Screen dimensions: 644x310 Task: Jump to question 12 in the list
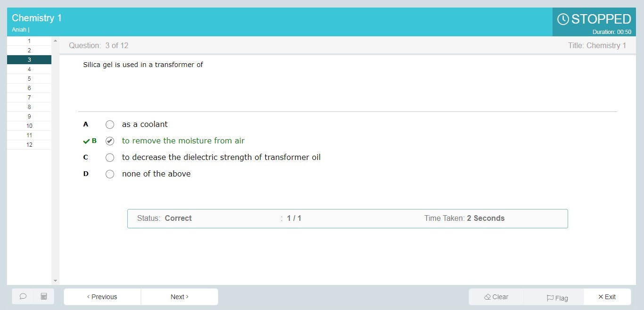click(x=29, y=145)
